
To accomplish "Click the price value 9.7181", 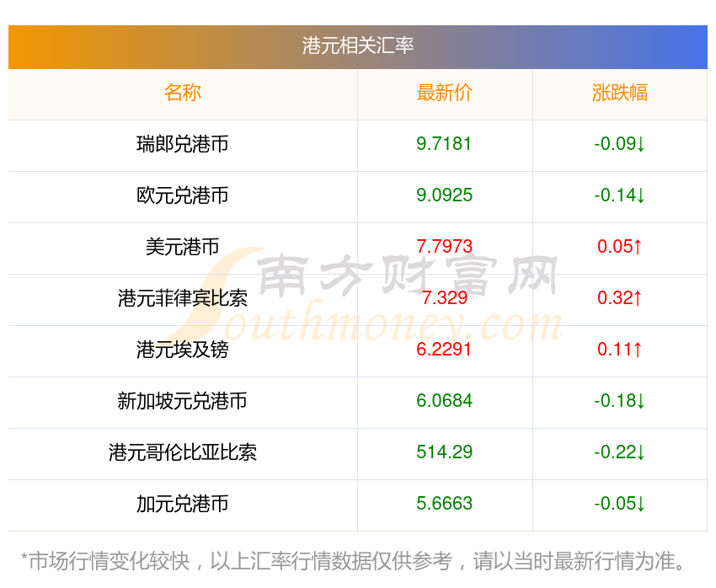I will coord(444,144).
